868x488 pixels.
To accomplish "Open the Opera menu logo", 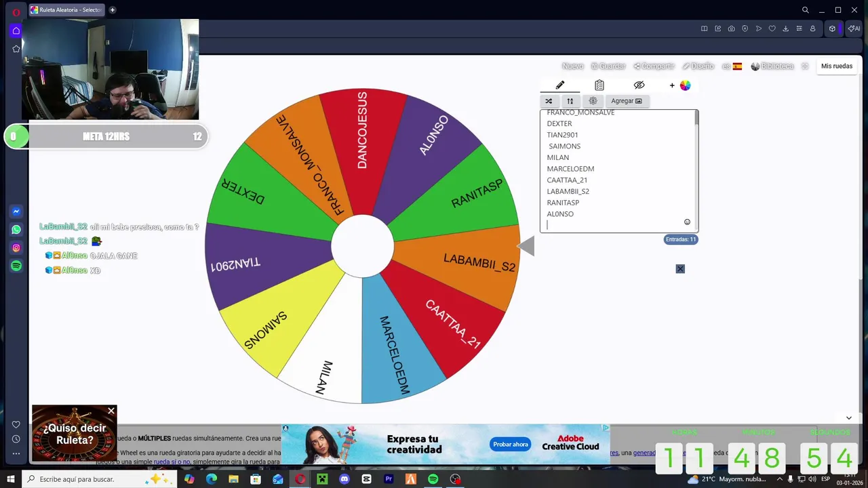I will click(x=16, y=12).
